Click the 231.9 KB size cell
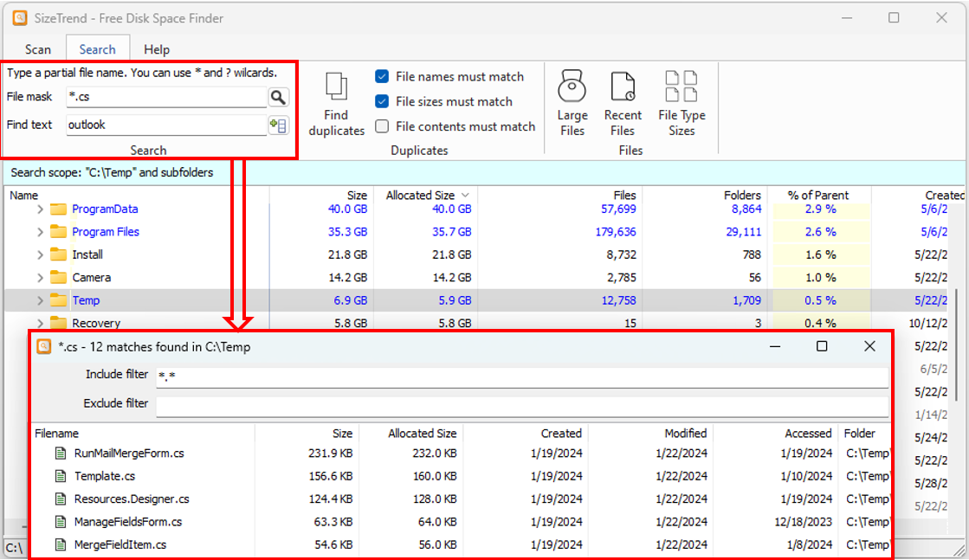The width and height of the screenshot is (969, 560). pyautogui.click(x=331, y=454)
